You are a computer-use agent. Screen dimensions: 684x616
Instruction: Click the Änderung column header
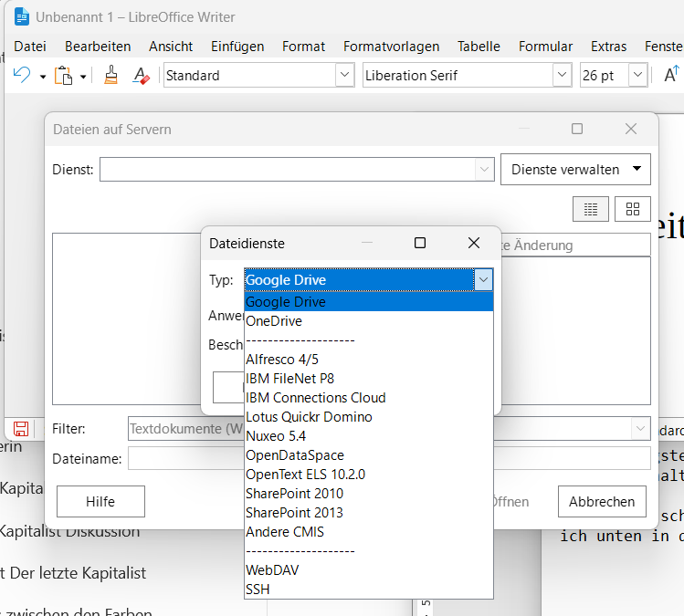click(576, 245)
